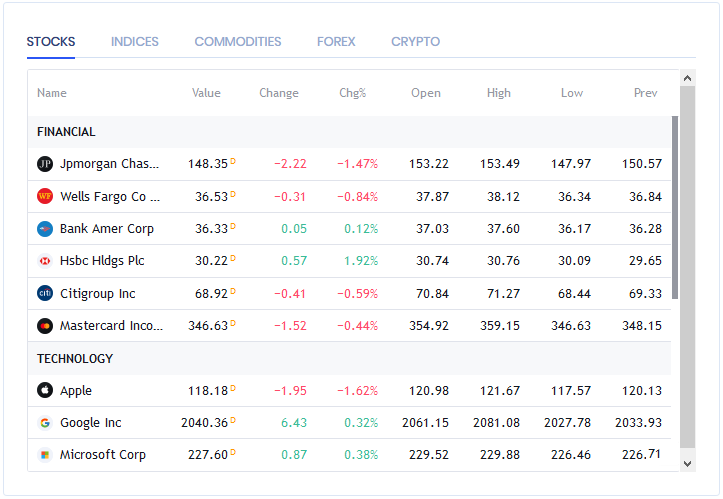
Task: Click Apple low value 117.57
Action: [571, 391]
